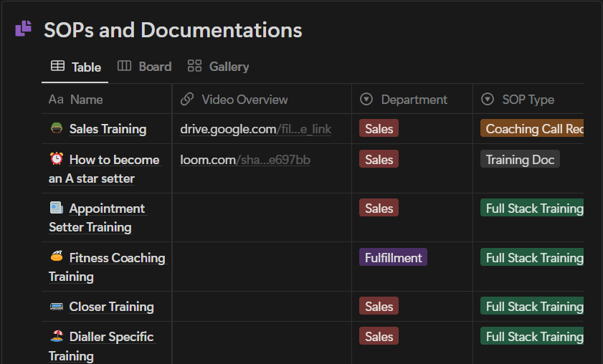The height and width of the screenshot is (364, 603).
Task: Click Full Stack Training tag in Closer Training row
Action: [x=532, y=307]
